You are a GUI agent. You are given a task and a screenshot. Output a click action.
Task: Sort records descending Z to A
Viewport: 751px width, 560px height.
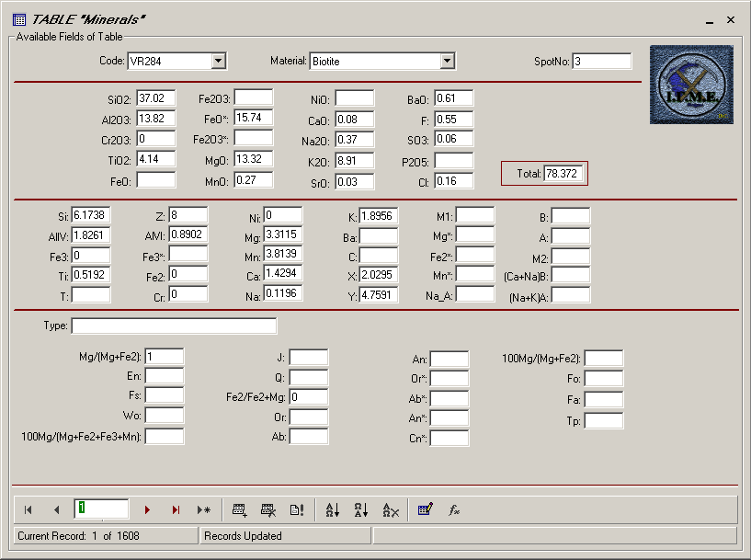[361, 509]
